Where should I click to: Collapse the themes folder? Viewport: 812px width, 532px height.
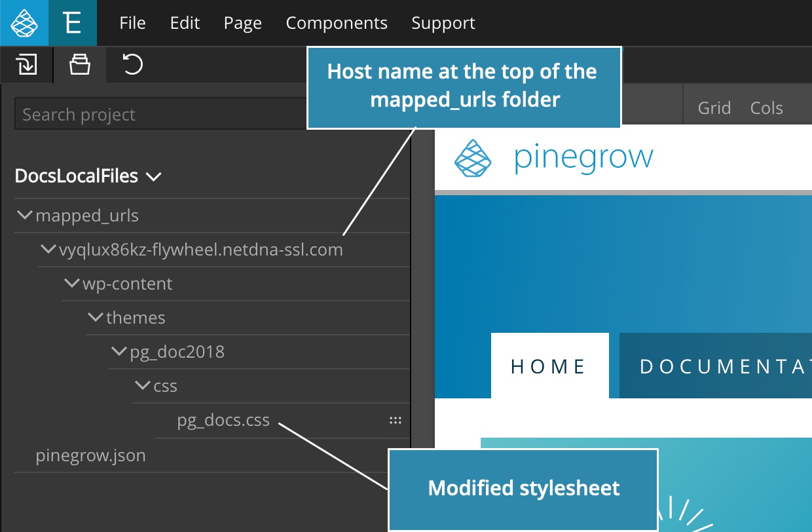tap(97, 317)
